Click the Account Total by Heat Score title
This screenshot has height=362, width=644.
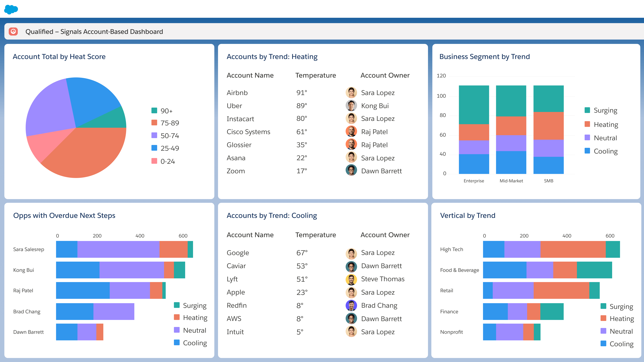[x=59, y=57]
